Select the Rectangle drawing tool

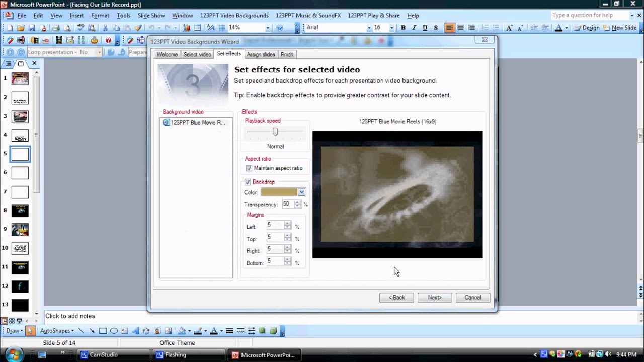coord(103,331)
